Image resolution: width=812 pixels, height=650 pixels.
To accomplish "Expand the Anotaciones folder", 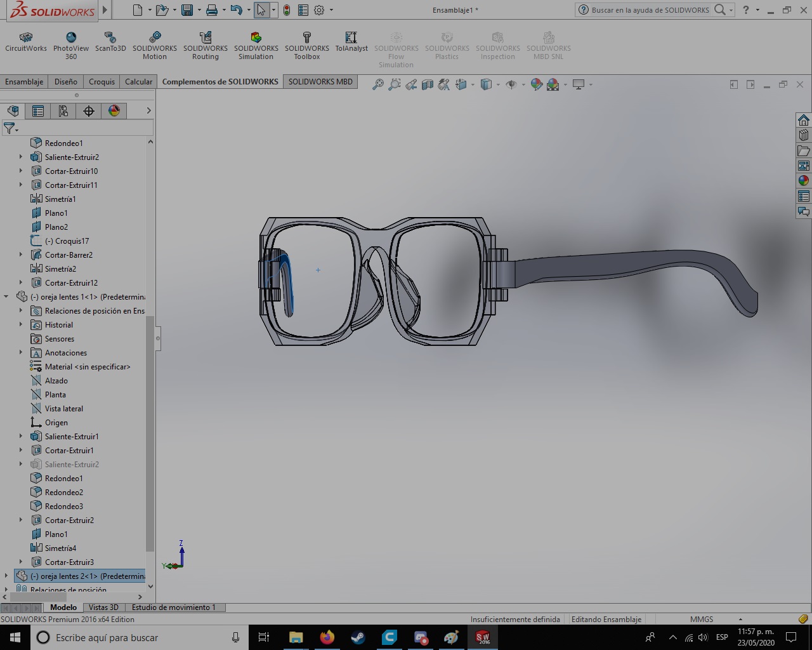I will coord(21,353).
